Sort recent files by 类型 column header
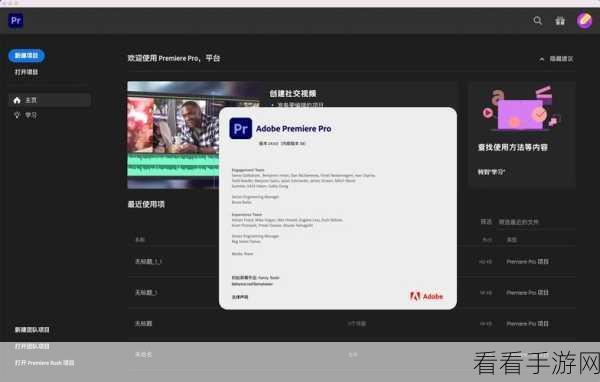Viewport: 600px width, 382px height. tap(512, 240)
